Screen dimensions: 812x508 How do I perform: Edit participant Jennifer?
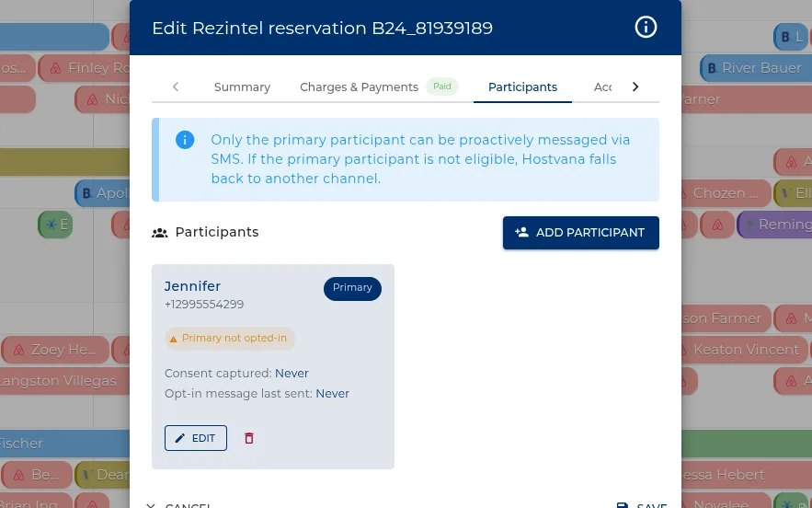click(195, 438)
